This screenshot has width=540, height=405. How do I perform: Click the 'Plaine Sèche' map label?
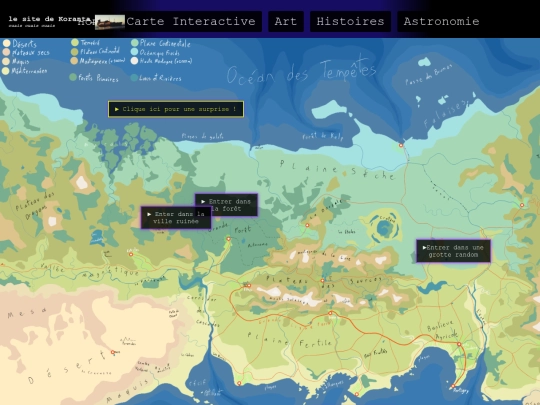click(x=338, y=170)
